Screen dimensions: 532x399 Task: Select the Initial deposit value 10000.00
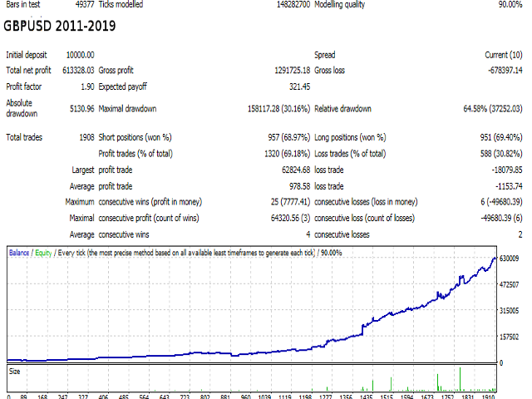pyautogui.click(x=80, y=55)
